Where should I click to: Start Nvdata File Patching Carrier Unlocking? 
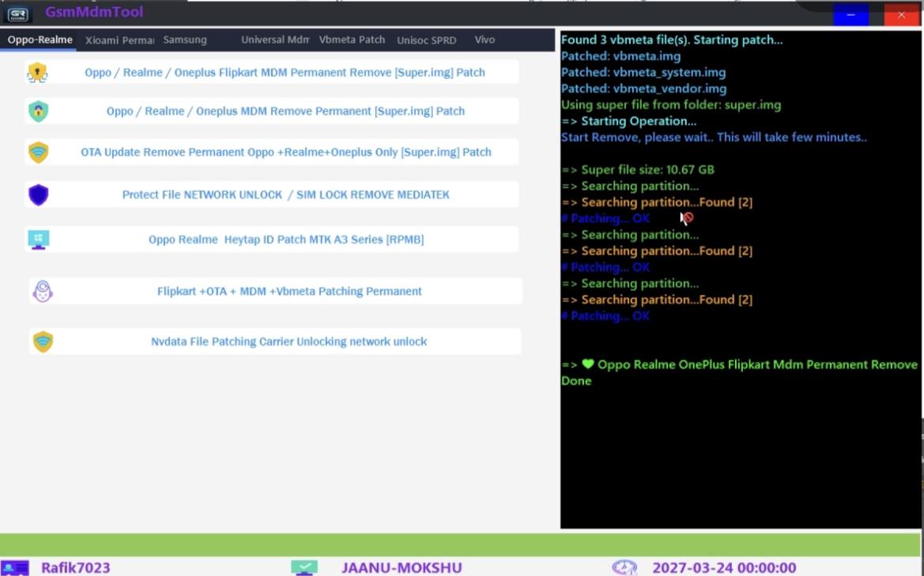pos(275,341)
